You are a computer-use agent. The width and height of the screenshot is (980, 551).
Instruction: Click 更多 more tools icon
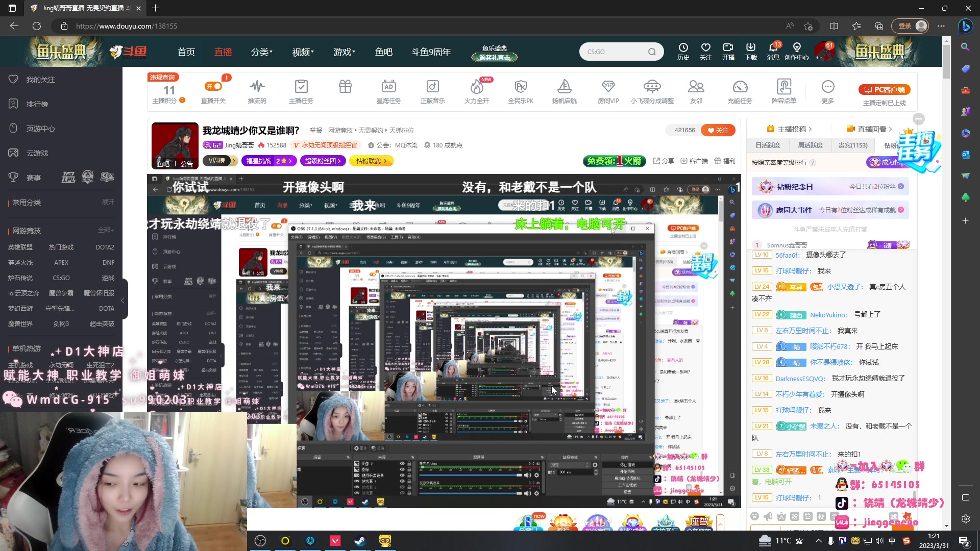coord(828,92)
